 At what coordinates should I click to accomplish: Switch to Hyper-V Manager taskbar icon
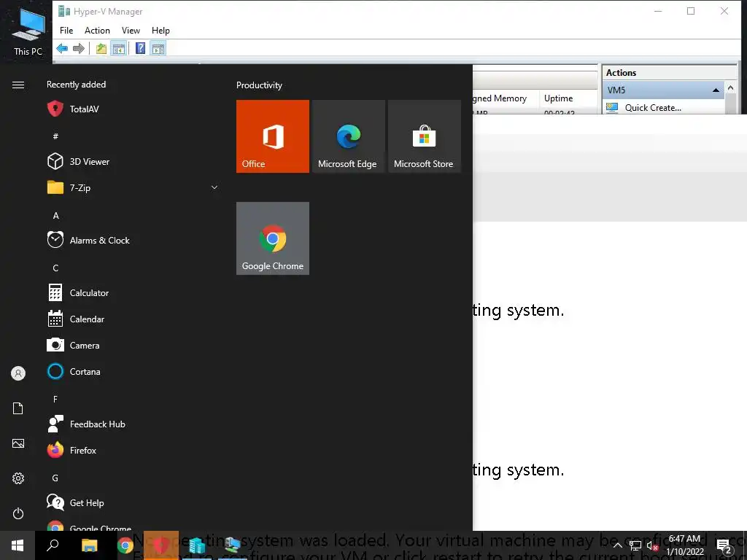(197, 545)
